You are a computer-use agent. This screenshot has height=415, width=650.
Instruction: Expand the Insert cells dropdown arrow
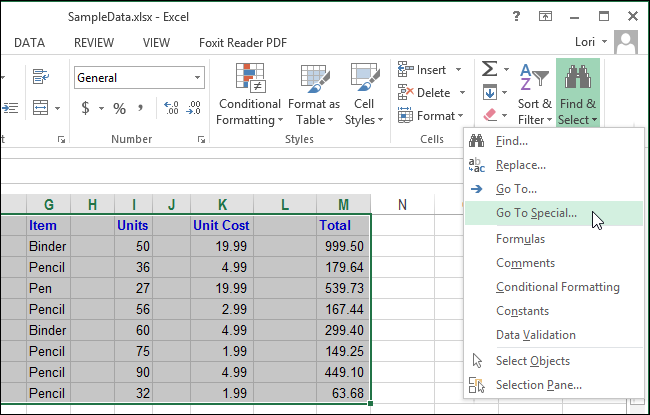pos(456,70)
